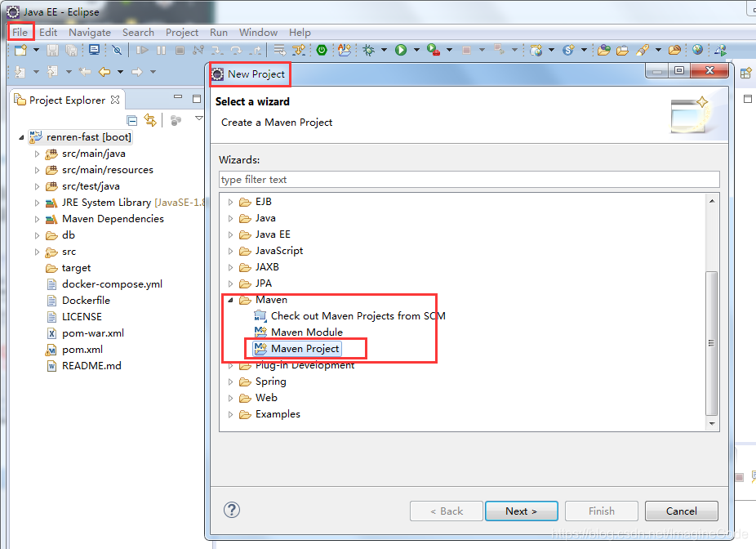
Task: Click the Step Into icon
Action: tap(217, 50)
